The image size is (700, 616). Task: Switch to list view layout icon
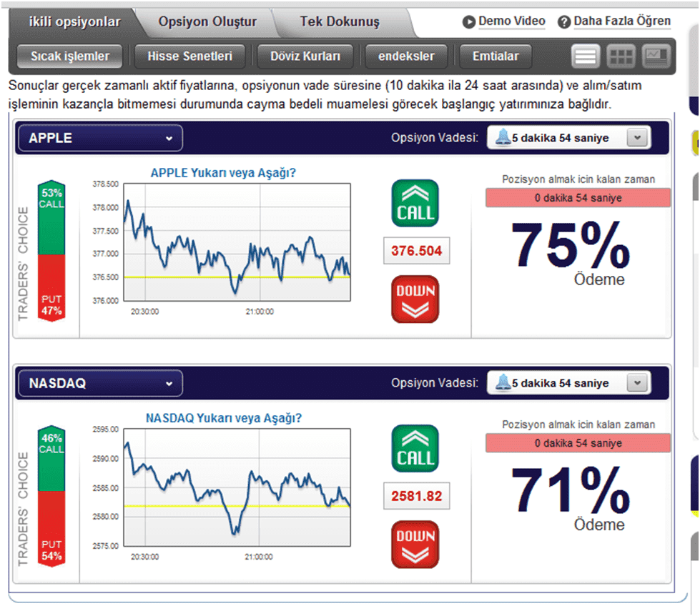[586, 56]
